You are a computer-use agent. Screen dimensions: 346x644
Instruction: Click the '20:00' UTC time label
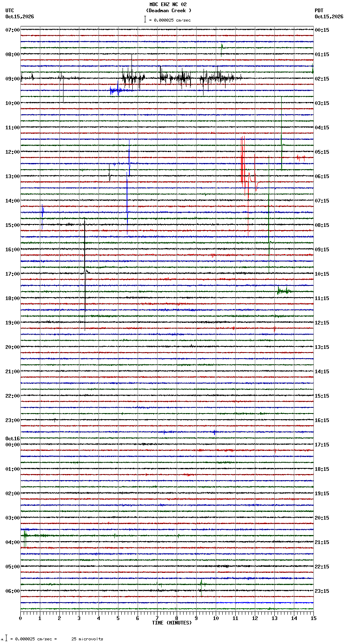(x=13, y=347)
